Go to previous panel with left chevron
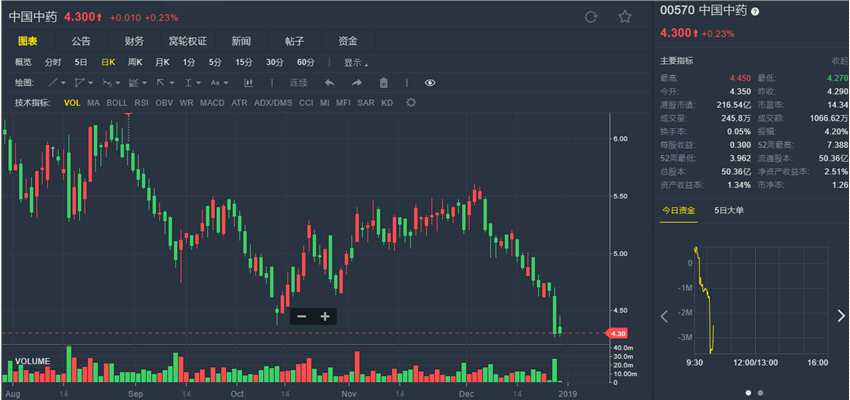The image size is (850, 400). click(665, 317)
